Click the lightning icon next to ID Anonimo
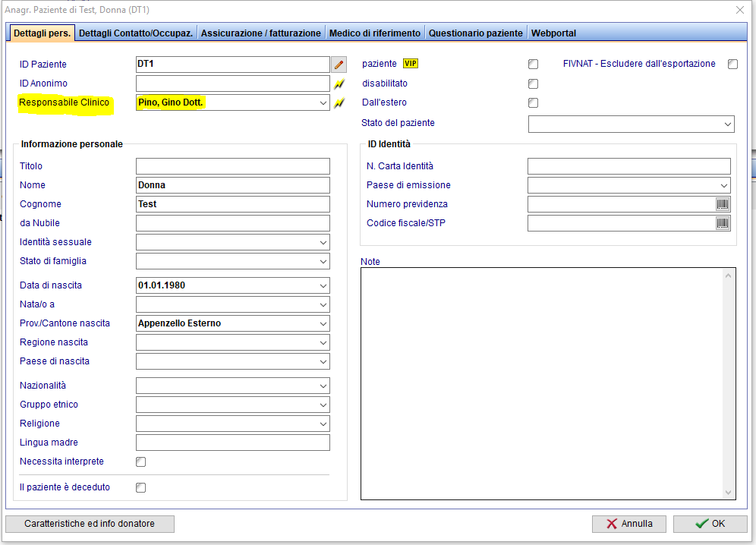The width and height of the screenshot is (756, 545). pyautogui.click(x=339, y=84)
